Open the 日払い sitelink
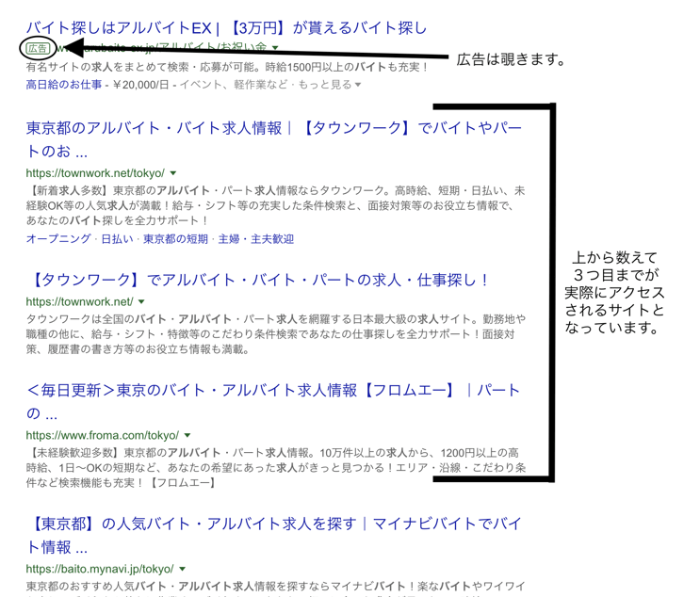Viewport: 700px width, 597px height. tap(118, 239)
